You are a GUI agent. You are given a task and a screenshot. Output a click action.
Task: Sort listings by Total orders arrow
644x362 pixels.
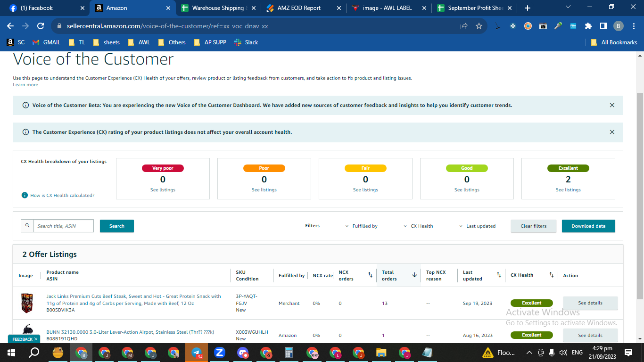[414, 275]
